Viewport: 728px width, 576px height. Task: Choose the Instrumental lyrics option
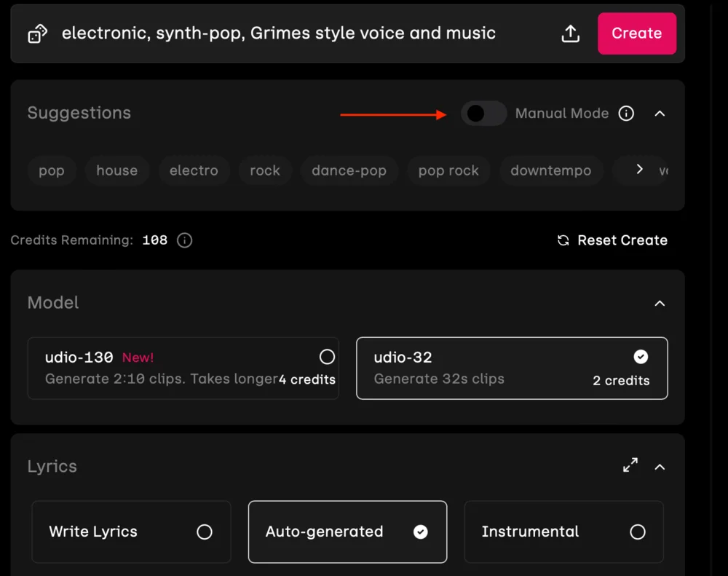tap(563, 532)
